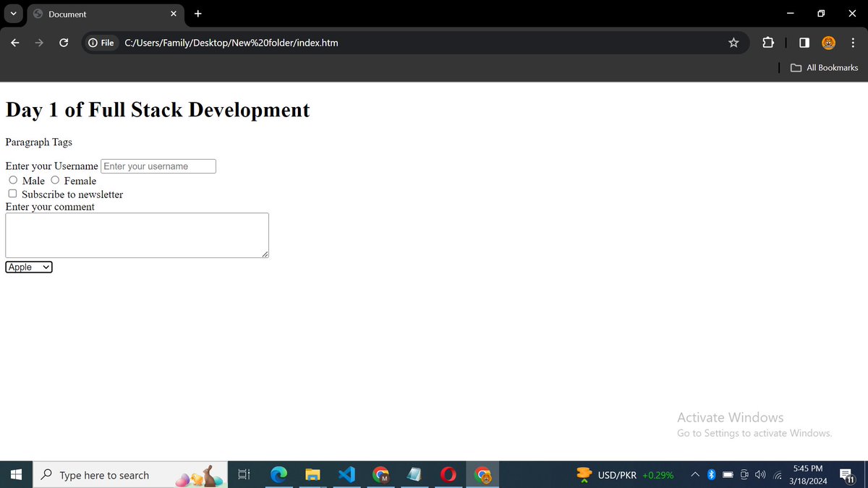Open the Apple dropdown list
This screenshot has width=868, height=488.
pyautogui.click(x=29, y=267)
